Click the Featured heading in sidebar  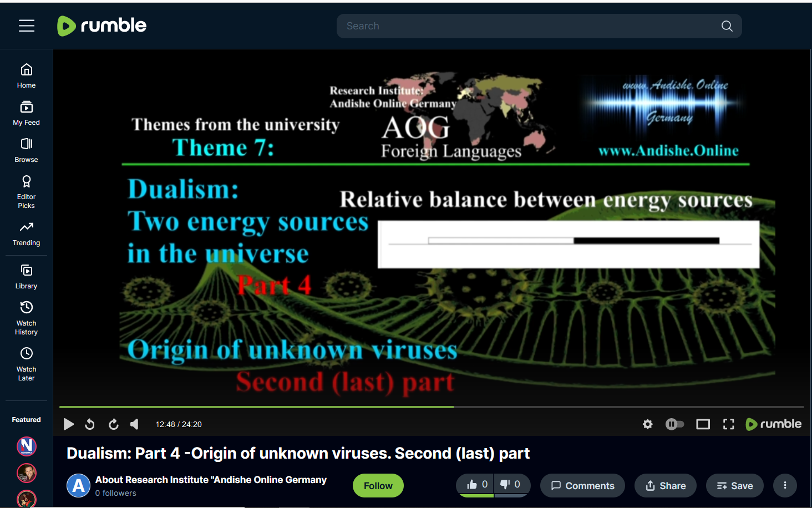pyautogui.click(x=26, y=420)
